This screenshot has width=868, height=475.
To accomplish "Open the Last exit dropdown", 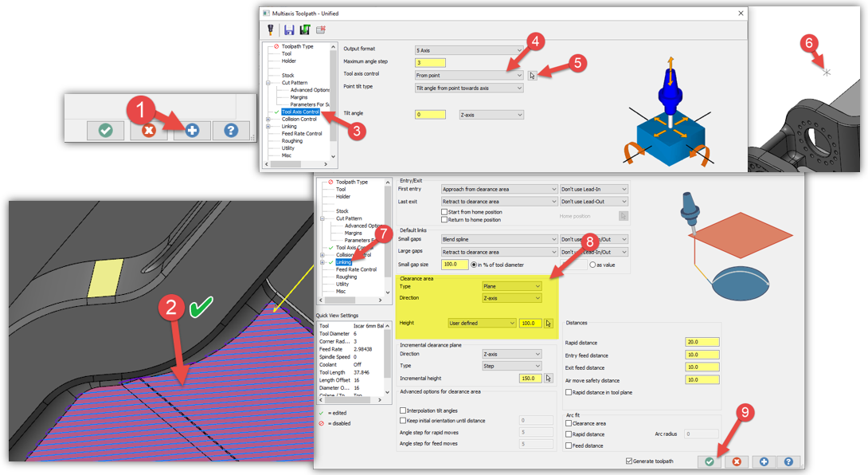I will (499, 202).
